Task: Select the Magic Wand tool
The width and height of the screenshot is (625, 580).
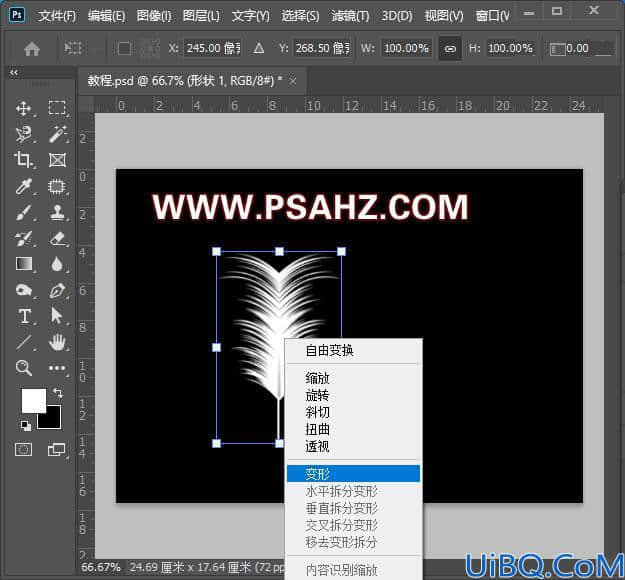Action: (x=57, y=134)
